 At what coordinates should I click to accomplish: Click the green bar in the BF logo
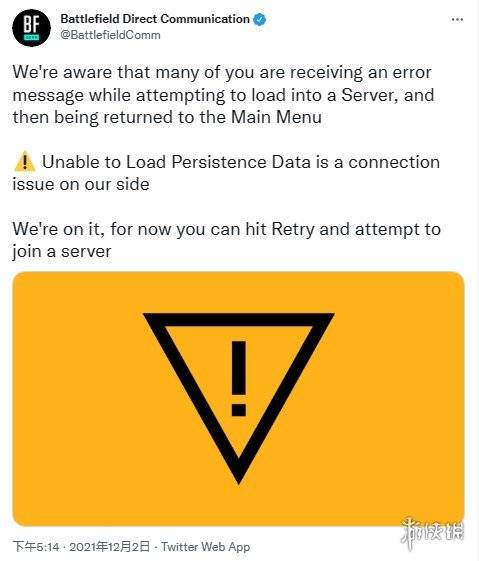[x=31, y=37]
